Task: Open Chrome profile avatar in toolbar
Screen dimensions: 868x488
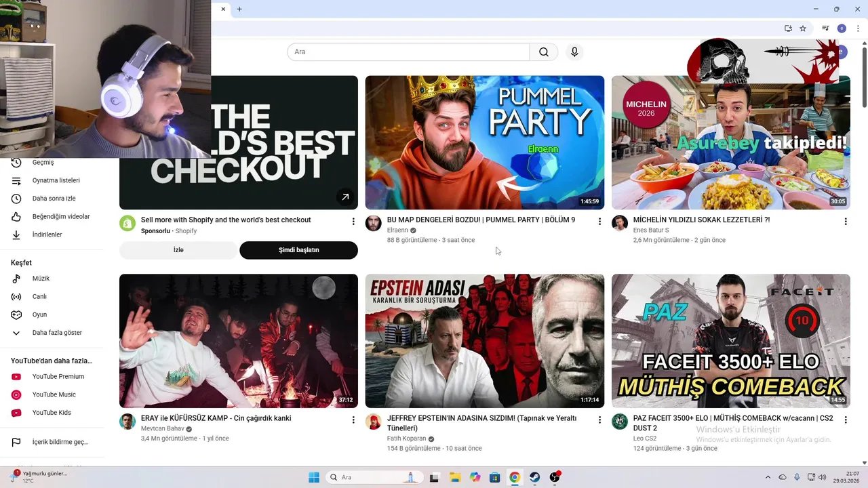Action: pyautogui.click(x=842, y=28)
